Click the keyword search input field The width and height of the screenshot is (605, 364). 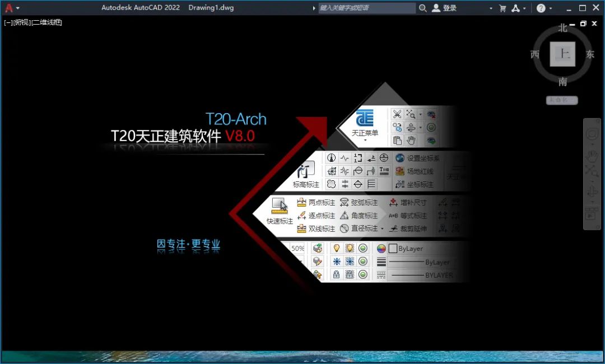point(367,8)
